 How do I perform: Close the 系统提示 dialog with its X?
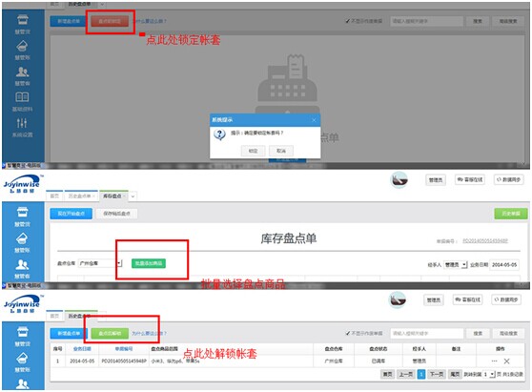tap(314, 120)
